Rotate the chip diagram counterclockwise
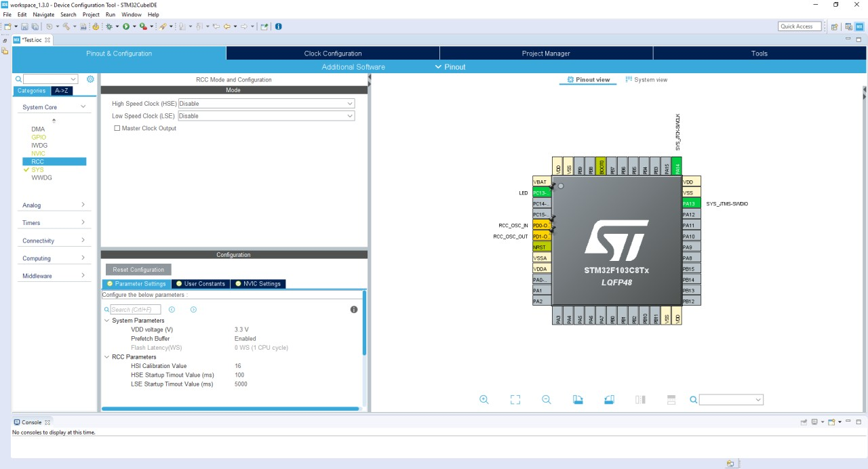The width and height of the screenshot is (868, 469). click(x=609, y=399)
